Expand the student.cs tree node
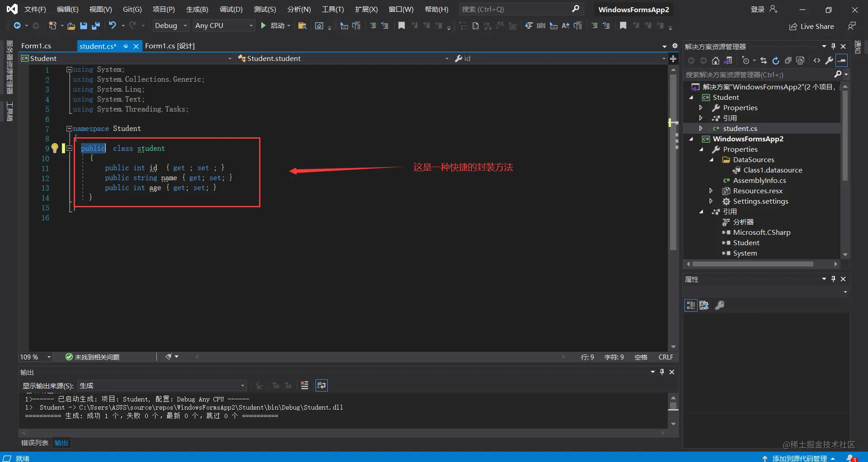This screenshot has width=868, height=462. tap(701, 129)
